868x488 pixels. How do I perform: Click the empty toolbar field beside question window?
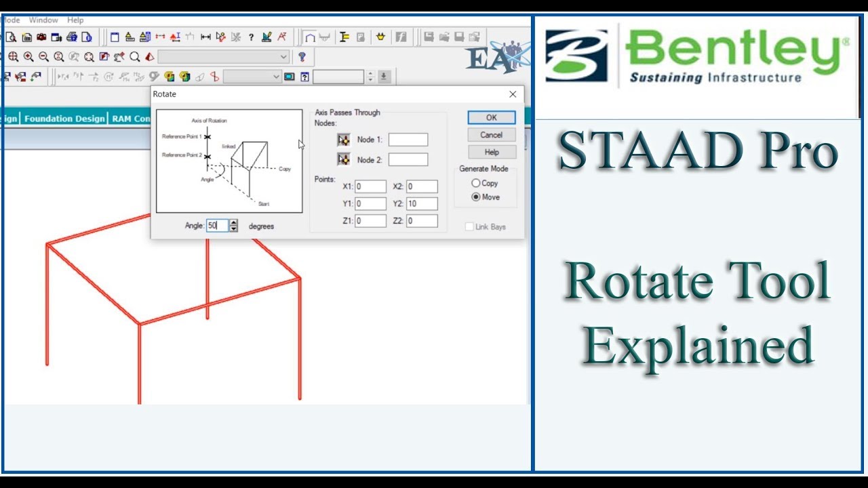pos(338,77)
